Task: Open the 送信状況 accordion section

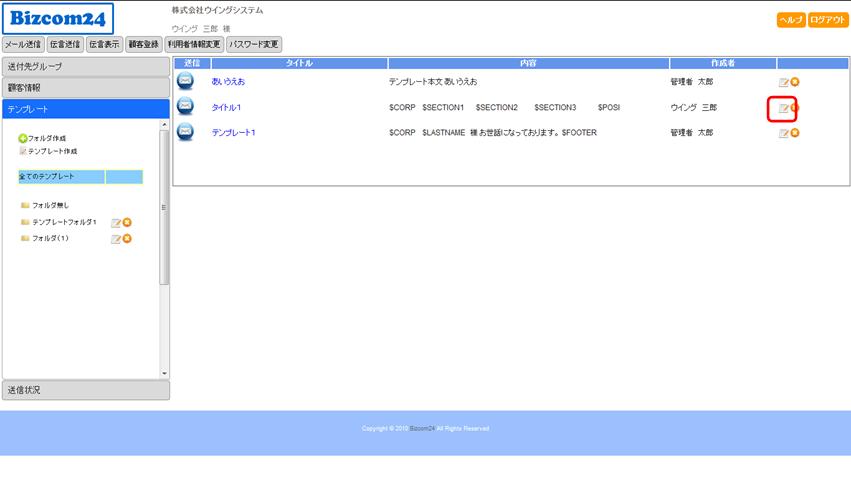Action: coord(85,390)
